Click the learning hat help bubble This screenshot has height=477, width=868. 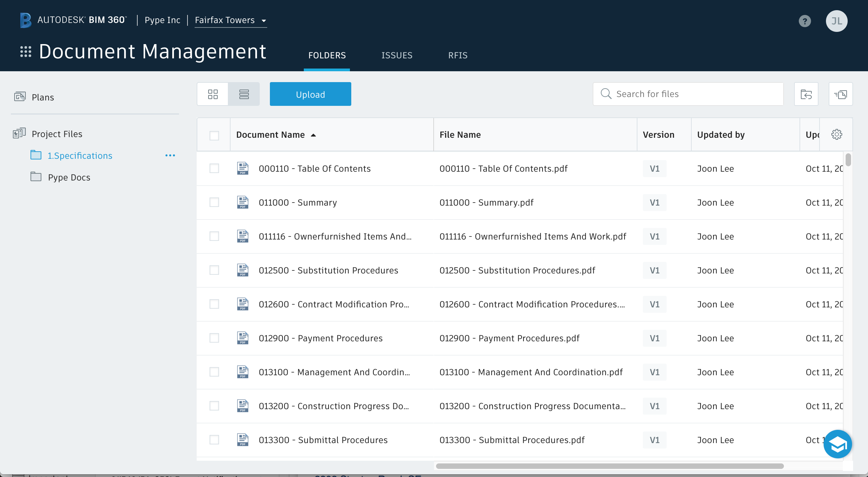(837, 444)
